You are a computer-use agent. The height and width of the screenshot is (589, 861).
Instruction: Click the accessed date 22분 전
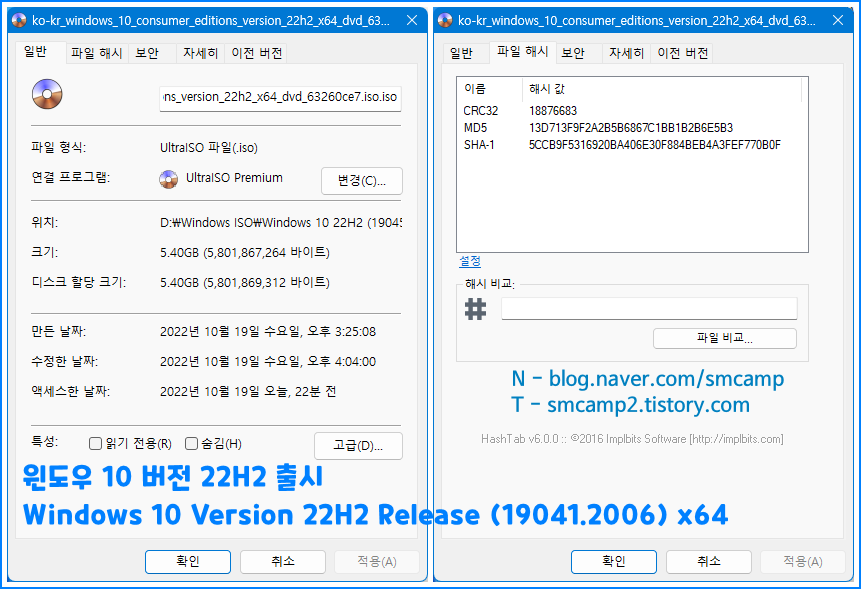248,391
